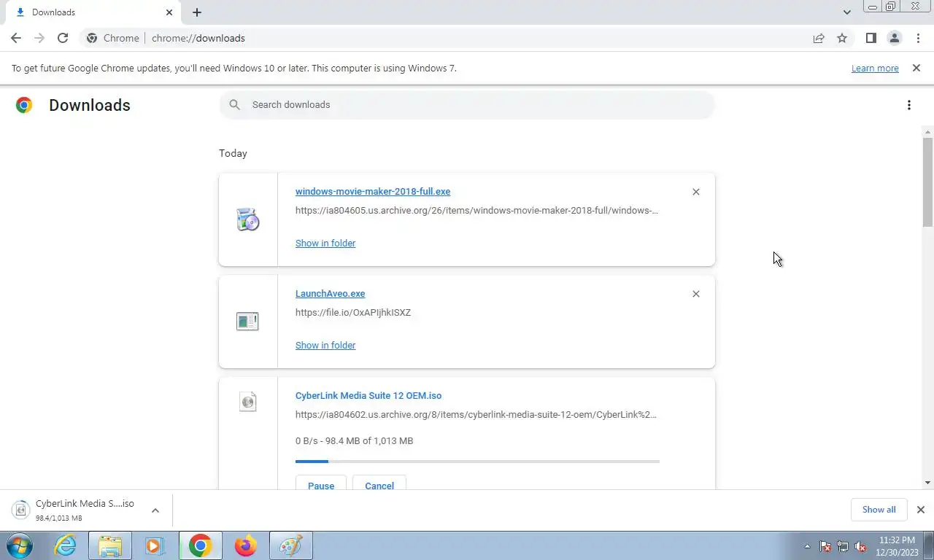934x560 pixels.
Task: Go forward with the forward arrow
Action: click(x=39, y=38)
